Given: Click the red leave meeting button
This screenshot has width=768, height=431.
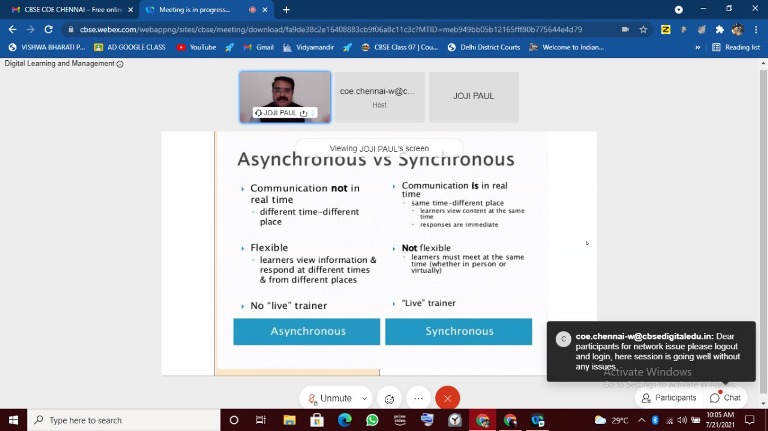Looking at the screenshot, I should click(447, 398).
